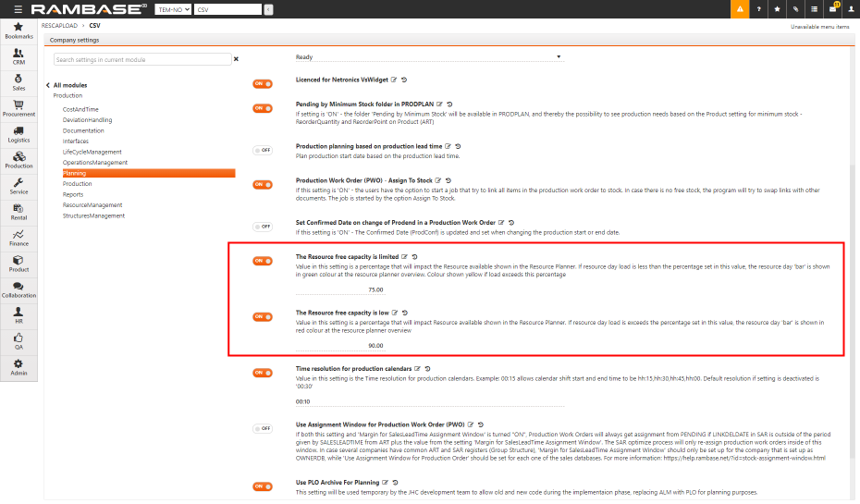Enable Production planning based on lead time
This screenshot has height=504, width=860.
click(263, 150)
